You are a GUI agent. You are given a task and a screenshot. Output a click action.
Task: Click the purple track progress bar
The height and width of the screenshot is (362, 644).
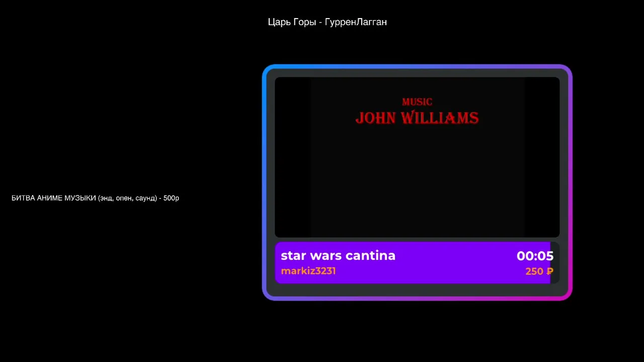point(417,263)
